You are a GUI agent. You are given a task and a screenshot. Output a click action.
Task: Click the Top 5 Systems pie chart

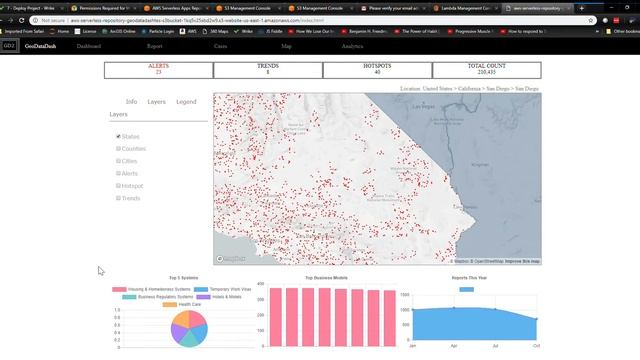pyautogui.click(x=189, y=329)
